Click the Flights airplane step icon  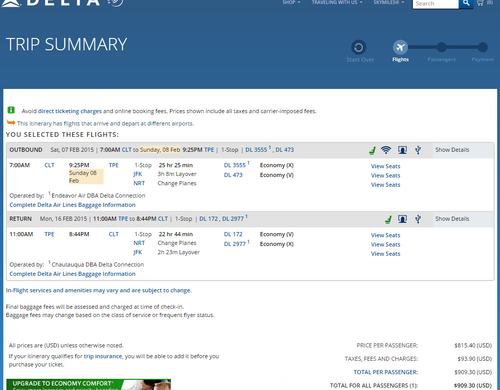(400, 47)
